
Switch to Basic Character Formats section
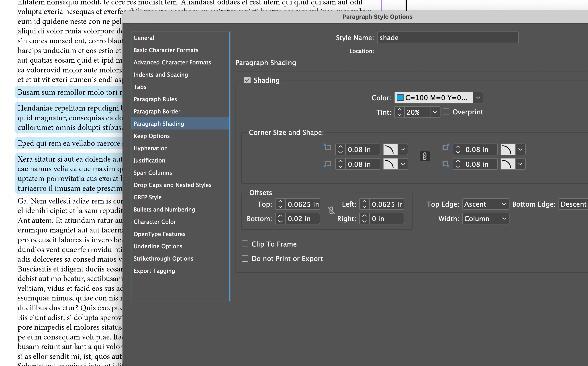[x=166, y=50]
